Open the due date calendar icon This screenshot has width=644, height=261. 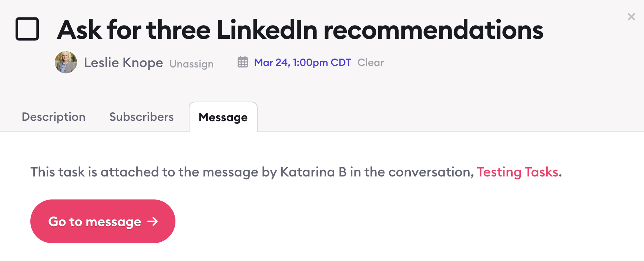pyautogui.click(x=243, y=62)
